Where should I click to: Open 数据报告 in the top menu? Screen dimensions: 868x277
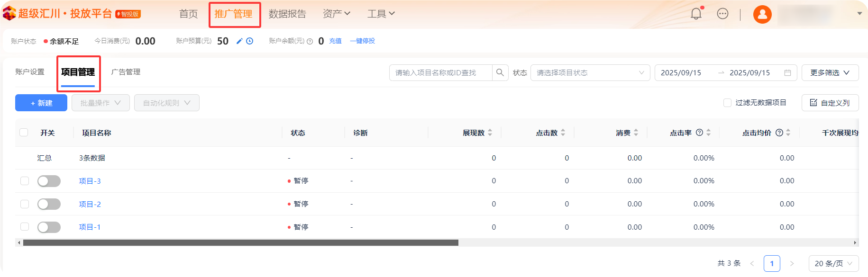pos(287,14)
